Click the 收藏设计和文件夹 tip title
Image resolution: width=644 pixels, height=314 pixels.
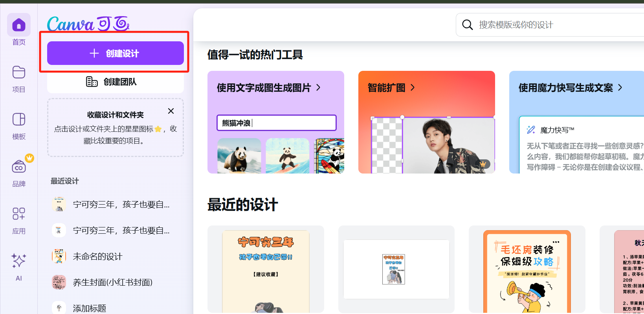click(x=116, y=115)
